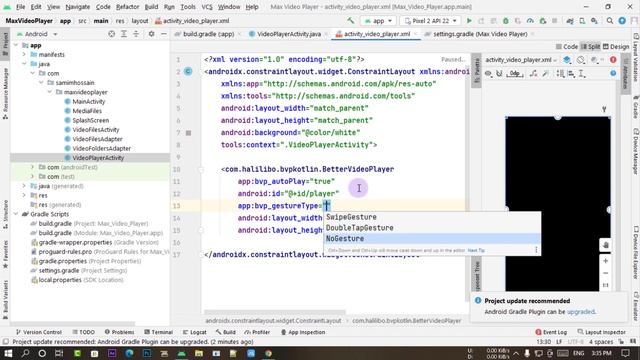Open the Pixel 2 API 22 device dropdown
The image size is (640, 360).
430,20
